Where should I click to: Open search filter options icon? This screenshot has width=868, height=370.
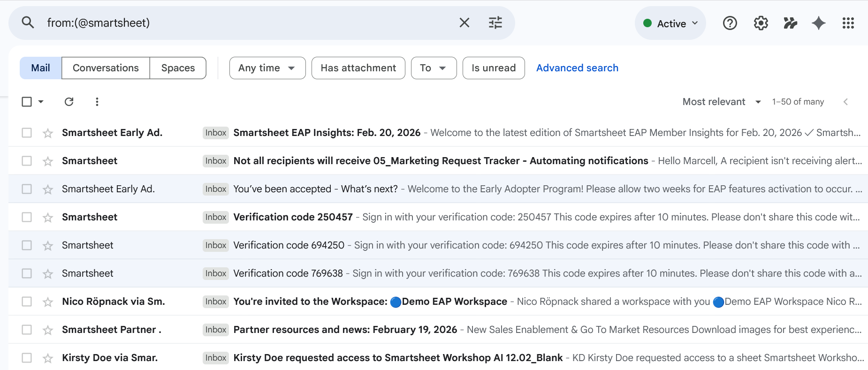point(495,23)
